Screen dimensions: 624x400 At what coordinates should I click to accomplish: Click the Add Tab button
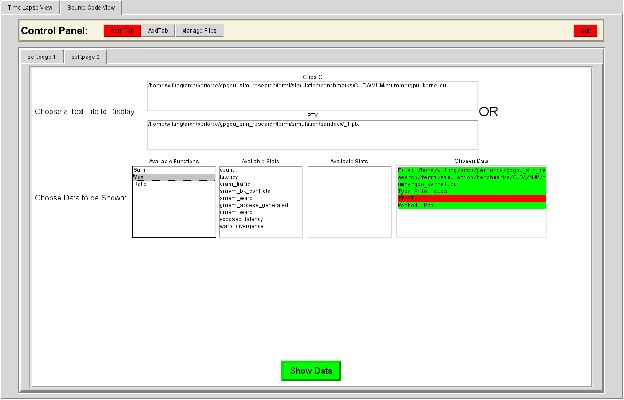point(157,31)
